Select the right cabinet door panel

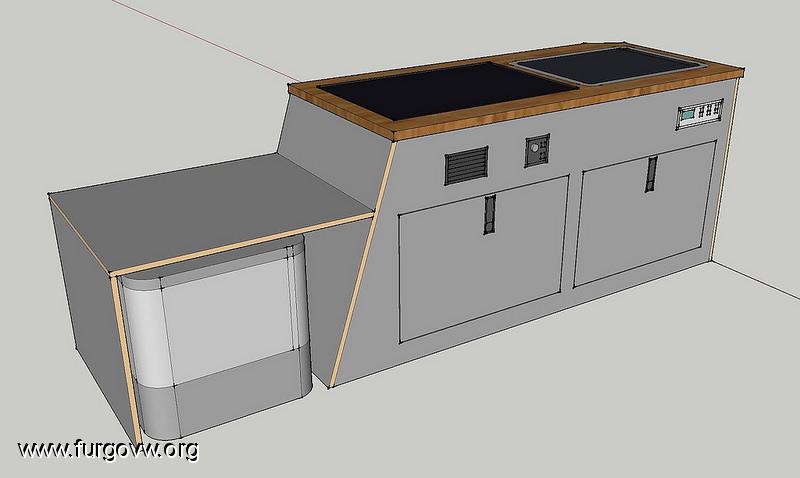[x=645, y=214]
